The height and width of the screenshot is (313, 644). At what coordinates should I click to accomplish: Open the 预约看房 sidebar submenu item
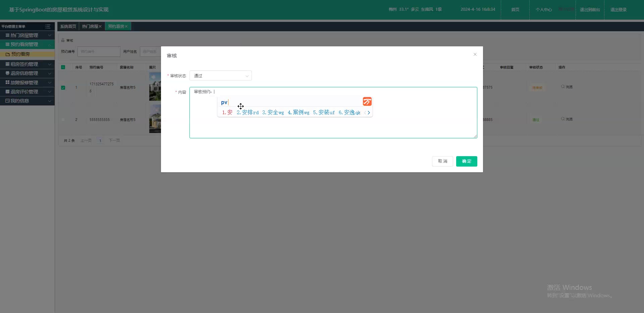27,54
